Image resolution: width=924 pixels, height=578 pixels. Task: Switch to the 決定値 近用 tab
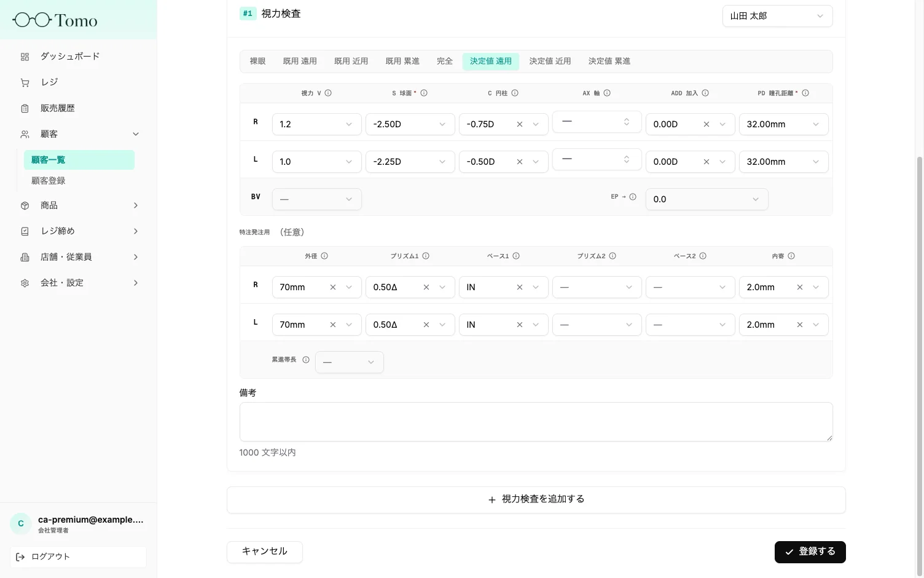pos(550,61)
